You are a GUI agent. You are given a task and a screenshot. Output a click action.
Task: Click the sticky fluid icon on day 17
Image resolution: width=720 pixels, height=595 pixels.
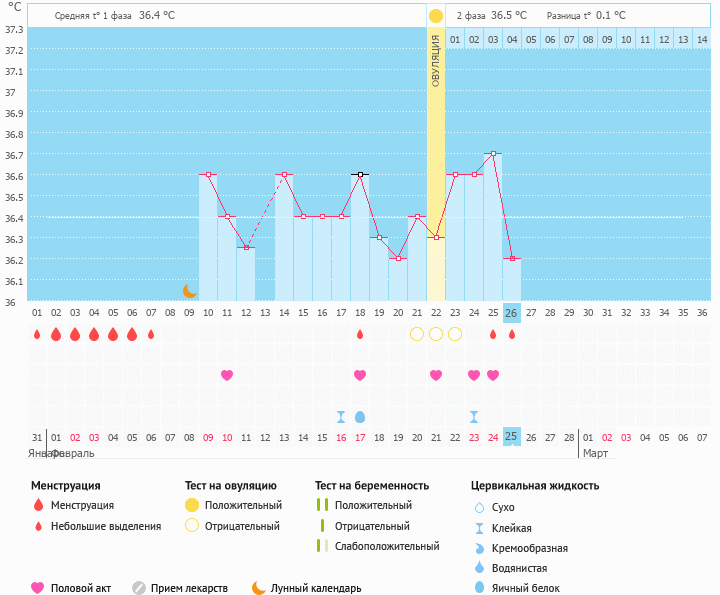[x=341, y=416]
